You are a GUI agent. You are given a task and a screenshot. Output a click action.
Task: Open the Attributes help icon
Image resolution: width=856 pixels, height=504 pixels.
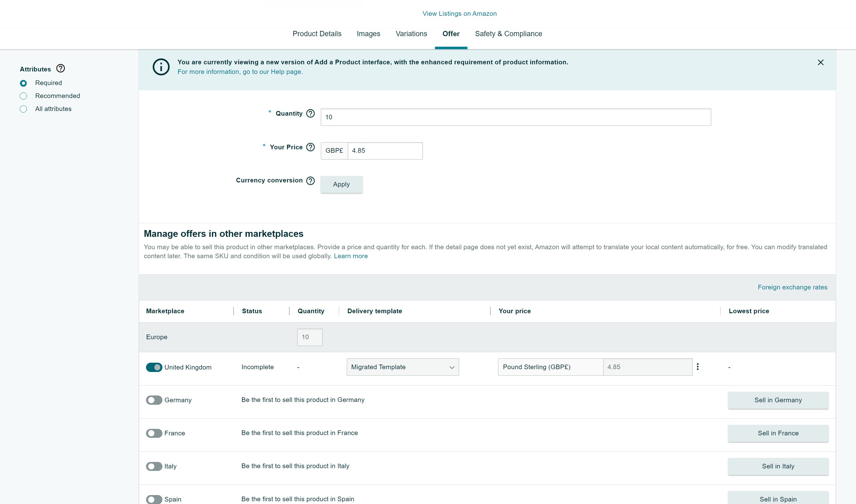pos(60,69)
